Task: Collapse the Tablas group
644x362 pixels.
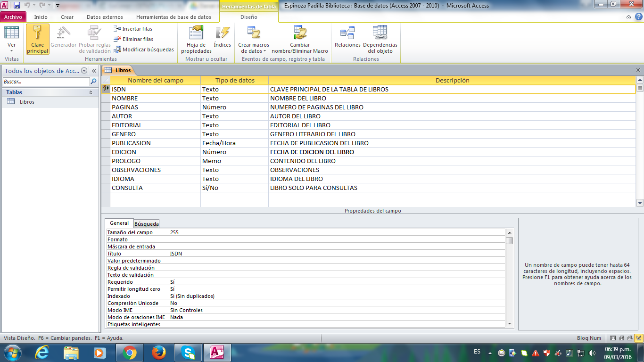Action: [91, 93]
